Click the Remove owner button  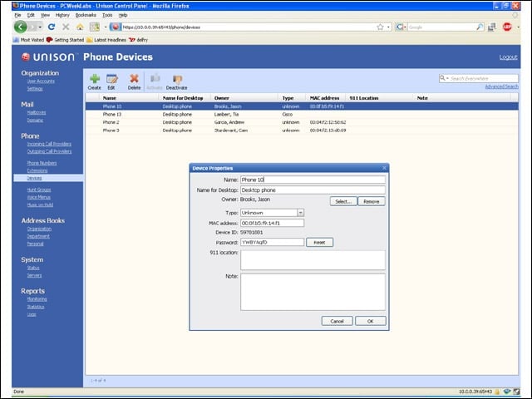tap(372, 201)
